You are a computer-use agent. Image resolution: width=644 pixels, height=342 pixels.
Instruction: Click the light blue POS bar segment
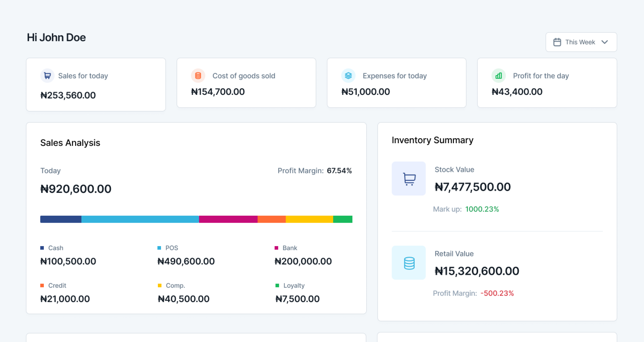click(x=140, y=219)
